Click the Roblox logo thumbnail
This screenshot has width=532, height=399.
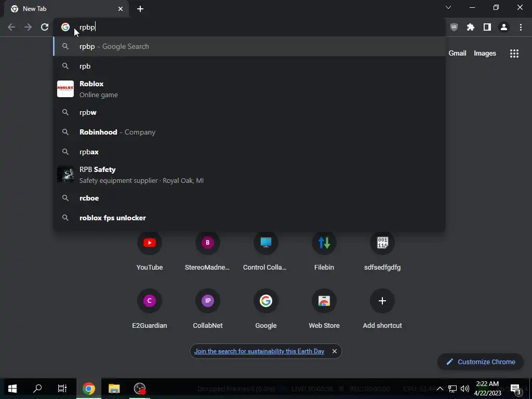[65, 89]
